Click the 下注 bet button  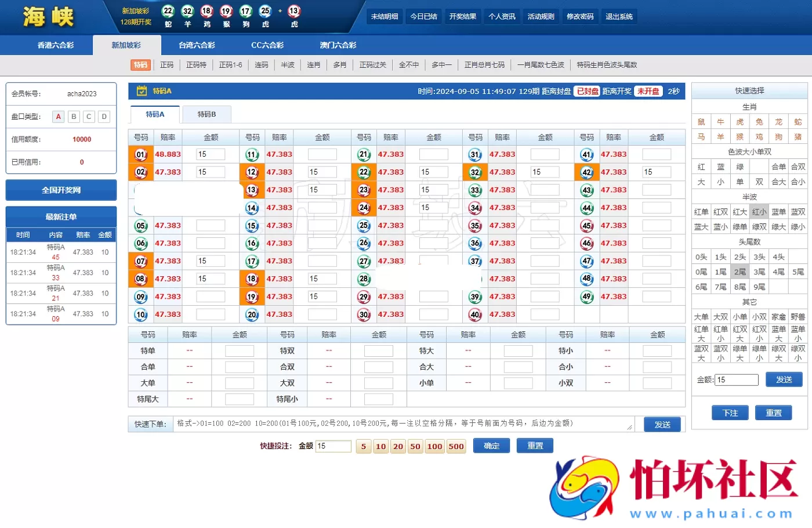pos(730,413)
